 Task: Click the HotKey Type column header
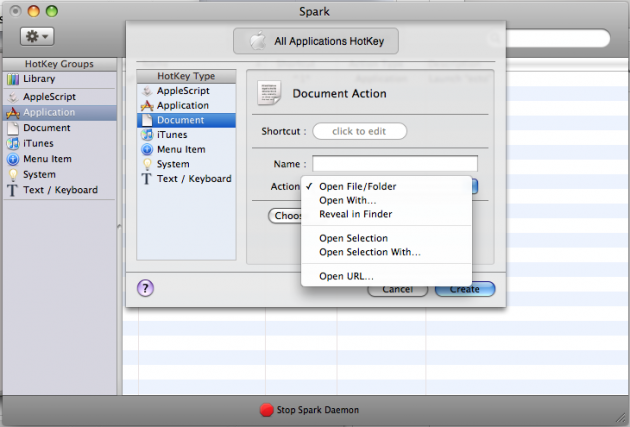[x=186, y=76]
